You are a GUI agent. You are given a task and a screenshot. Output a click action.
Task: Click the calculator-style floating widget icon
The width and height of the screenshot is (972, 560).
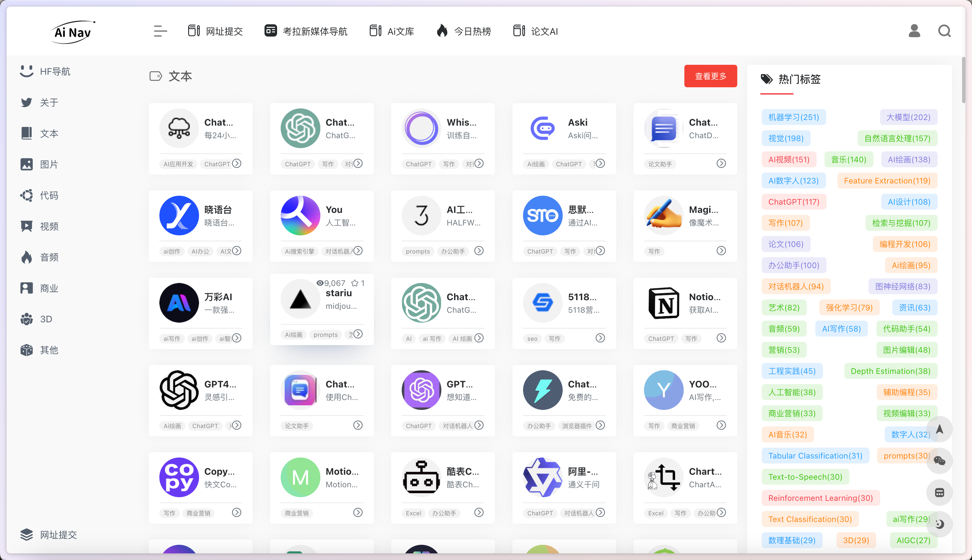(939, 492)
